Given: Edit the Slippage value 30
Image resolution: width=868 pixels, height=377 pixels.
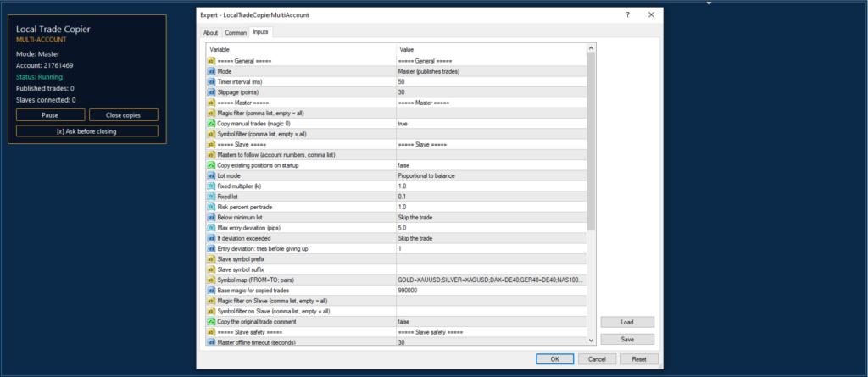Looking at the screenshot, I should 491,92.
